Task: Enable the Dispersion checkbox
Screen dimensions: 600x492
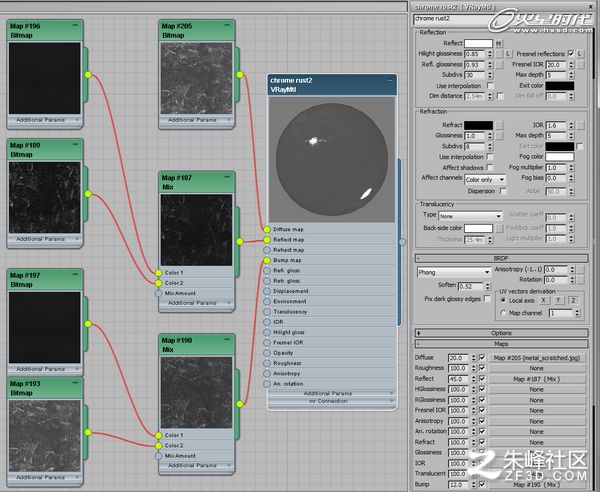Action: coord(504,191)
